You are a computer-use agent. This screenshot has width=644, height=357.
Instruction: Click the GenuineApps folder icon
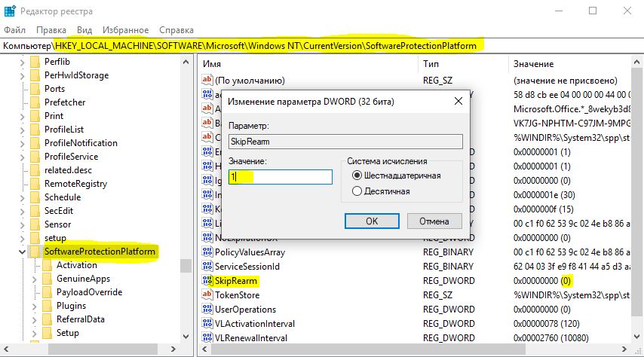(x=48, y=279)
